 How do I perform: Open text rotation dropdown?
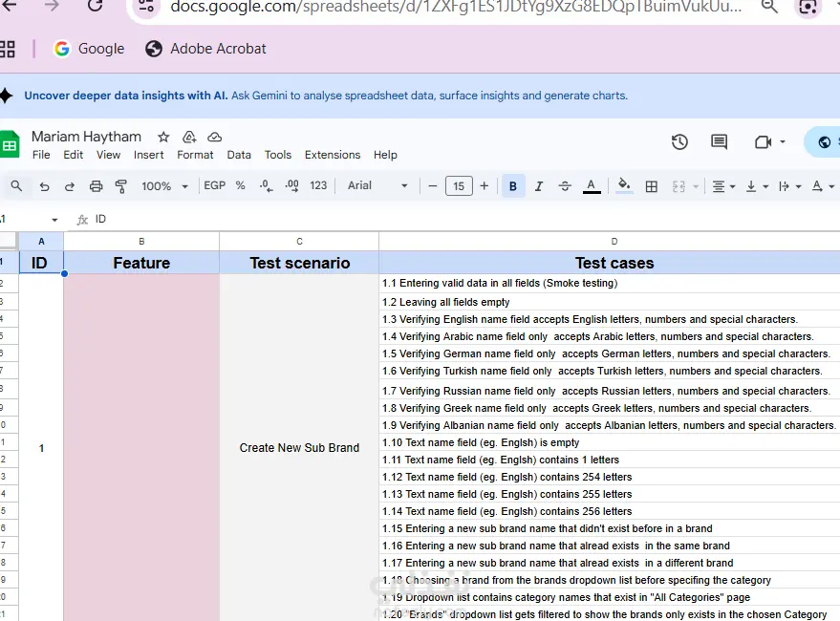(x=823, y=186)
